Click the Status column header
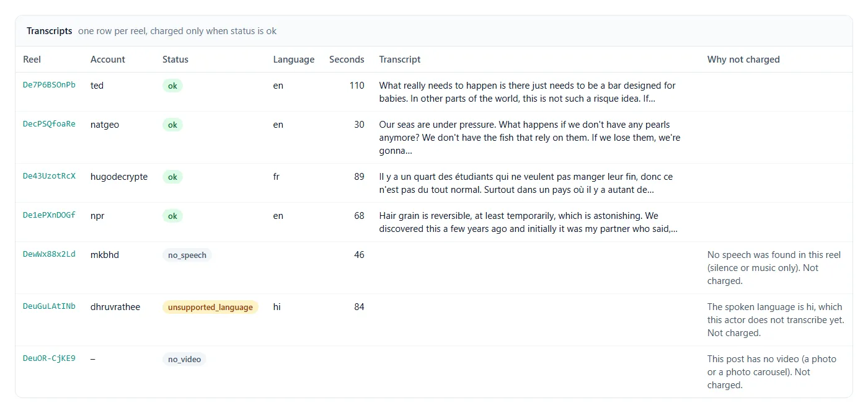This screenshot has width=868, height=413. (x=175, y=60)
